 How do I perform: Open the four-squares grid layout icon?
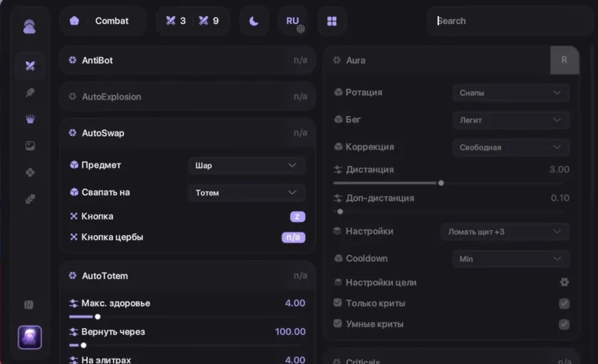(x=332, y=21)
